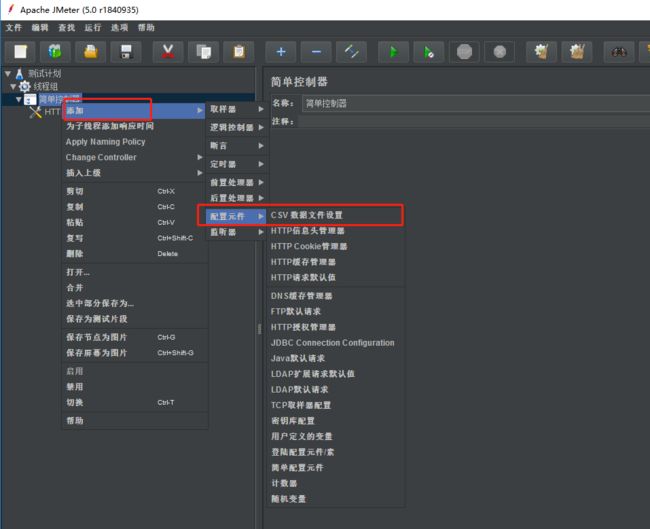
Task: Select HTTP请求默认值
Action: coord(335,277)
